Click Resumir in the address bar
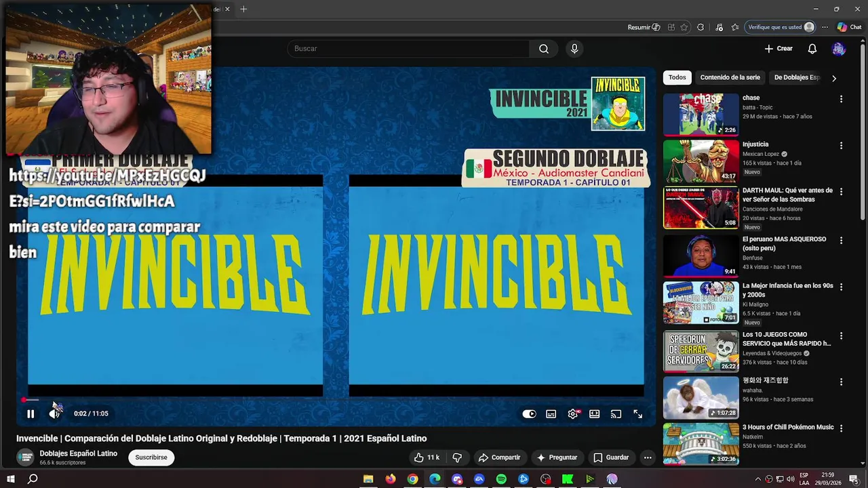 coord(644,27)
